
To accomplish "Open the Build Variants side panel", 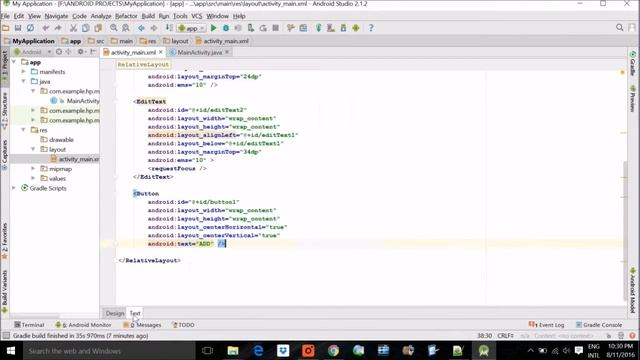I will pyautogui.click(x=4, y=290).
